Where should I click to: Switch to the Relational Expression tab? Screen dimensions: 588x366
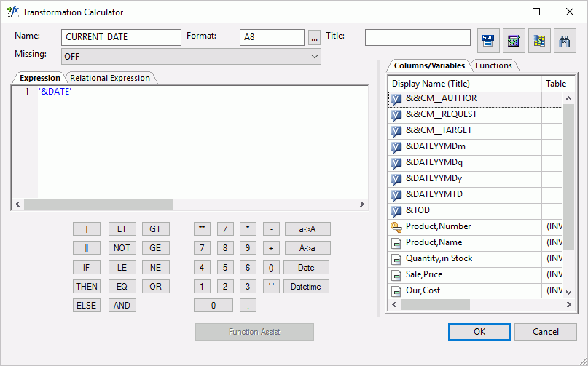pos(110,78)
